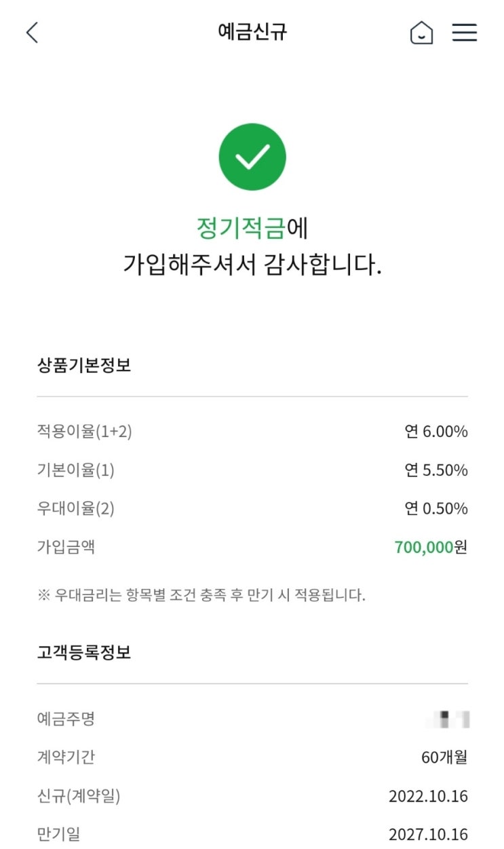Tap the 연 6.00% applied rate value
This screenshot has height=849, width=504.
click(x=436, y=432)
